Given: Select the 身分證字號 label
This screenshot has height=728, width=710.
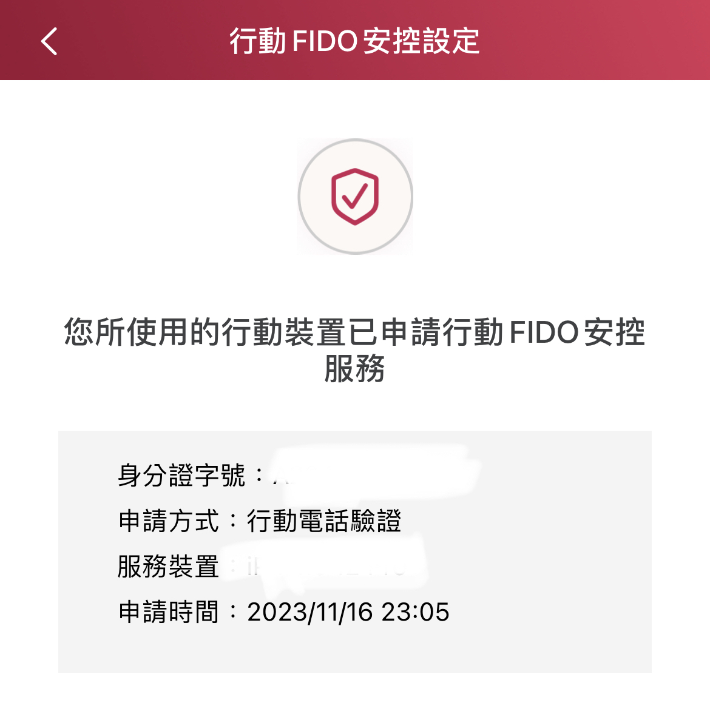Looking at the screenshot, I should coord(181,475).
